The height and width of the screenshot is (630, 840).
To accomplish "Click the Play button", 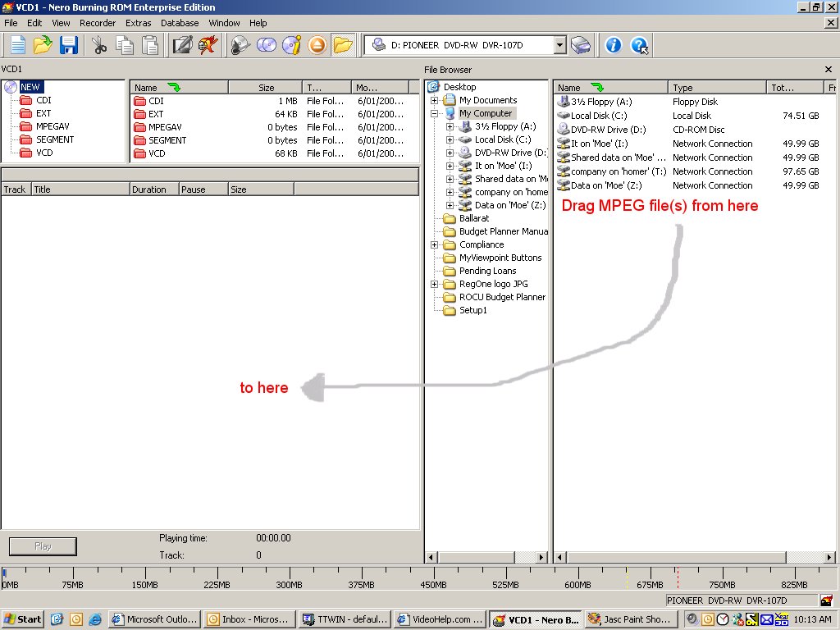I will pos(43,546).
